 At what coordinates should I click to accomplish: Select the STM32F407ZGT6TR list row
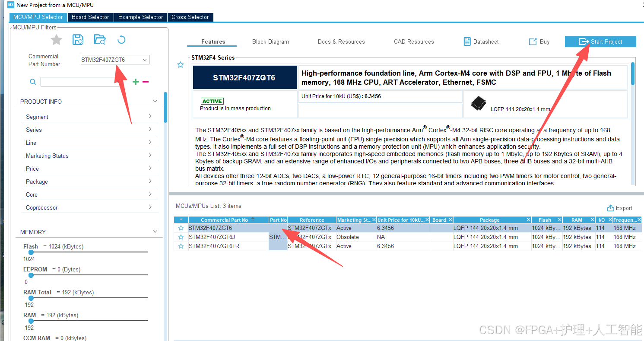tap(408, 246)
